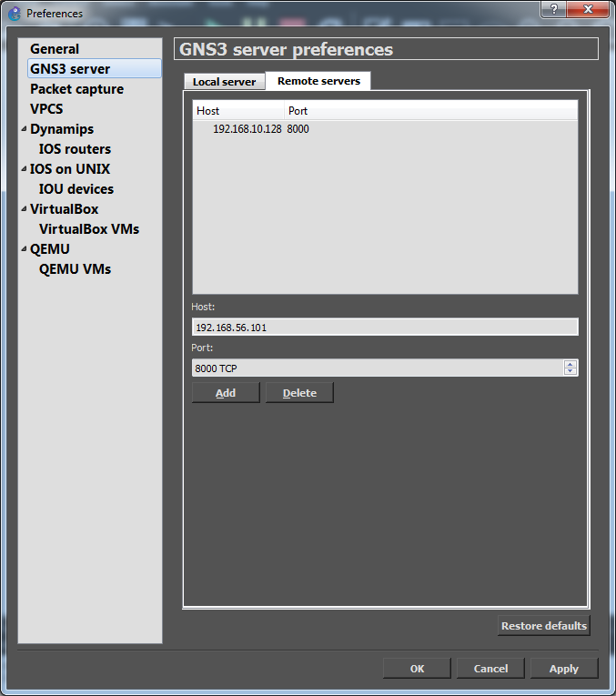
Task: Increase port with the up arrow
Action: (x=571, y=364)
